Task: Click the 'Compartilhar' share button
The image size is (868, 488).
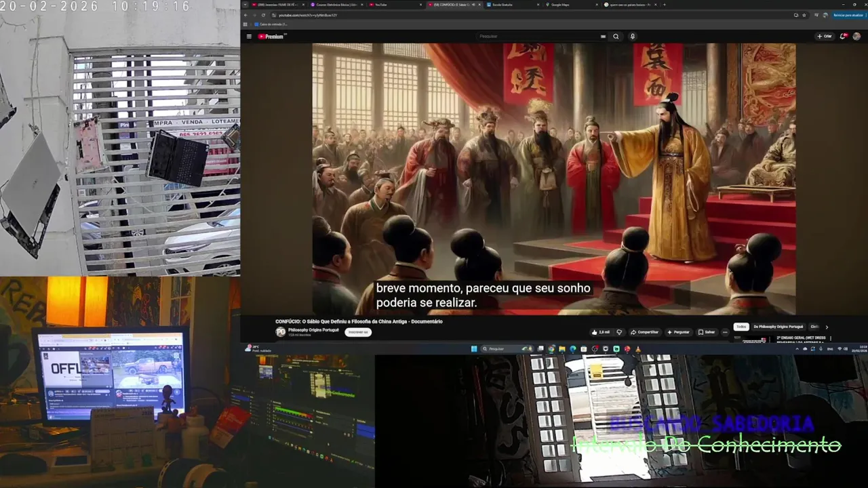Action: 644,332
